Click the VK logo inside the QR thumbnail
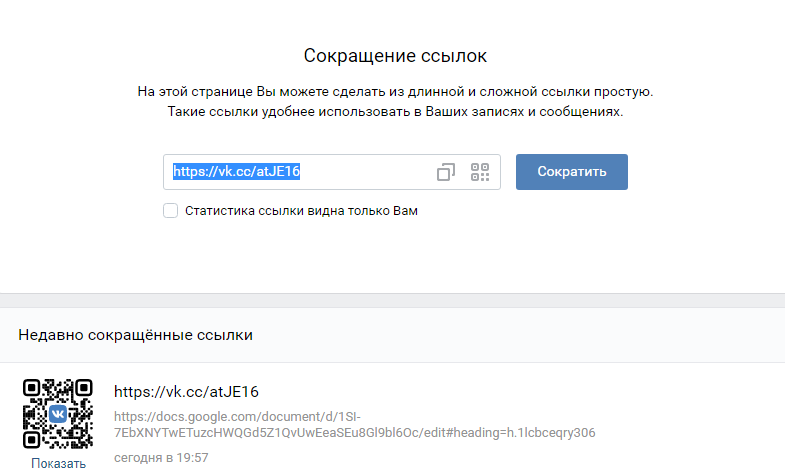The width and height of the screenshot is (785, 476). (57, 413)
